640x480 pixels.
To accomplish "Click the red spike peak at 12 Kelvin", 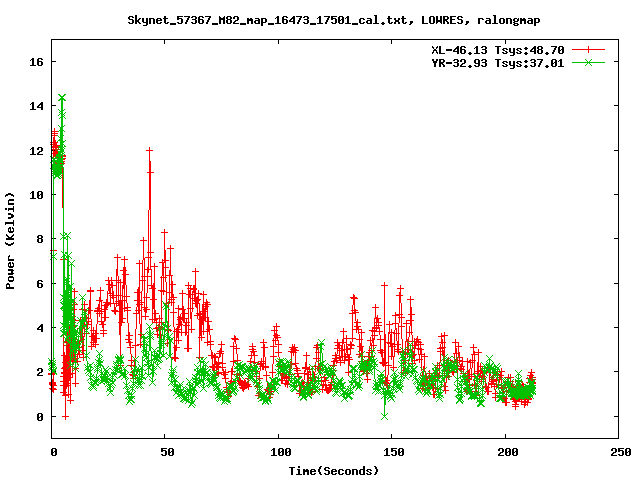I will coord(149,150).
